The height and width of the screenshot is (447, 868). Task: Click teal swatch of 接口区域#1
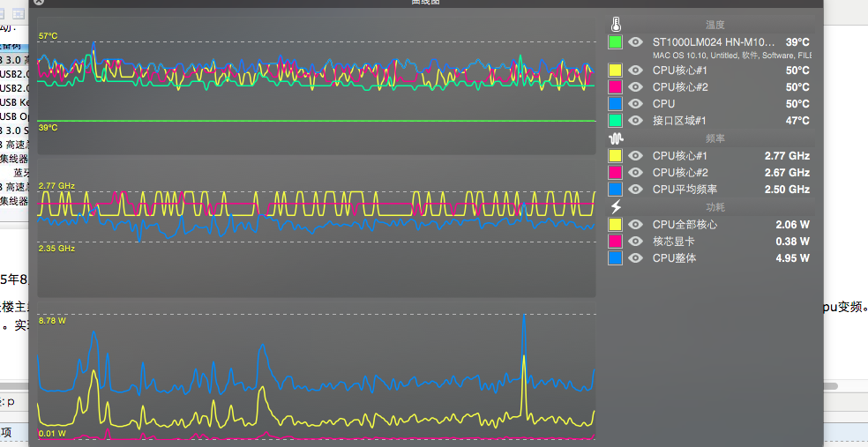pos(615,120)
